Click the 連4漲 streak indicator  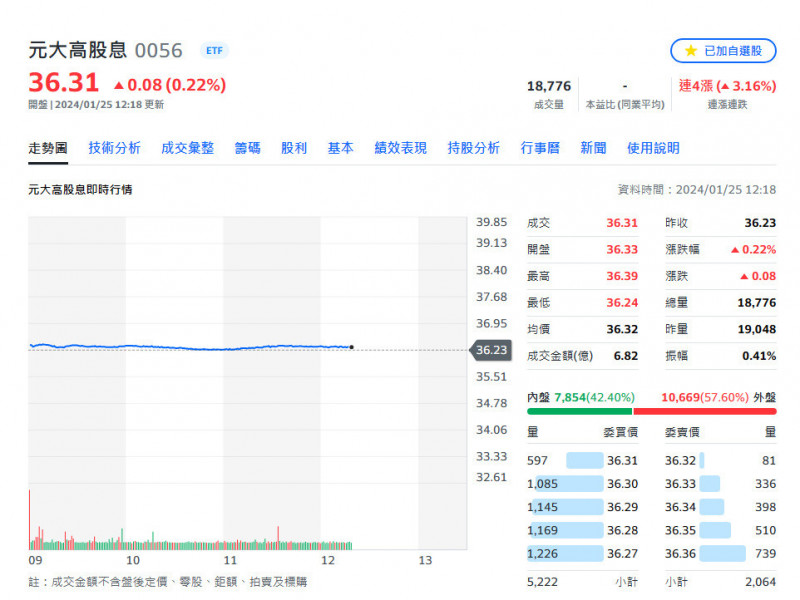pyautogui.click(x=727, y=86)
